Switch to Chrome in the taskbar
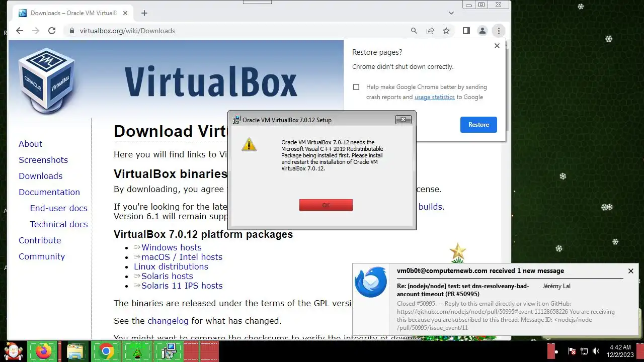 click(106, 351)
